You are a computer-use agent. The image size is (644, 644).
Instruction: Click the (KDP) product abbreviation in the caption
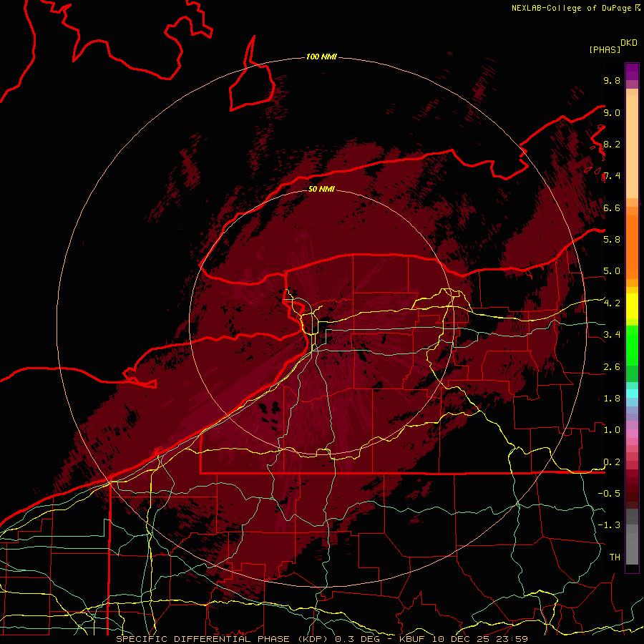click(x=313, y=639)
